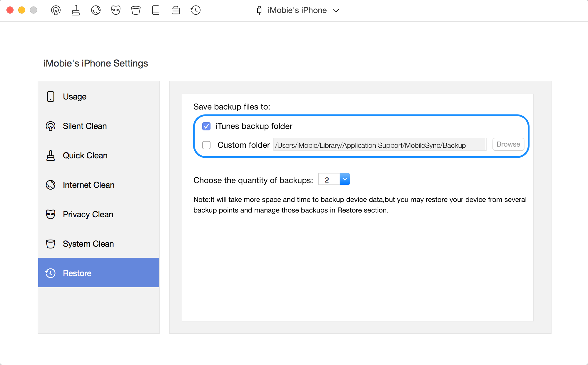Screen dimensions: 588x365
Task: Uncheck the iTunes backup folder checkbox
Action: [206, 126]
